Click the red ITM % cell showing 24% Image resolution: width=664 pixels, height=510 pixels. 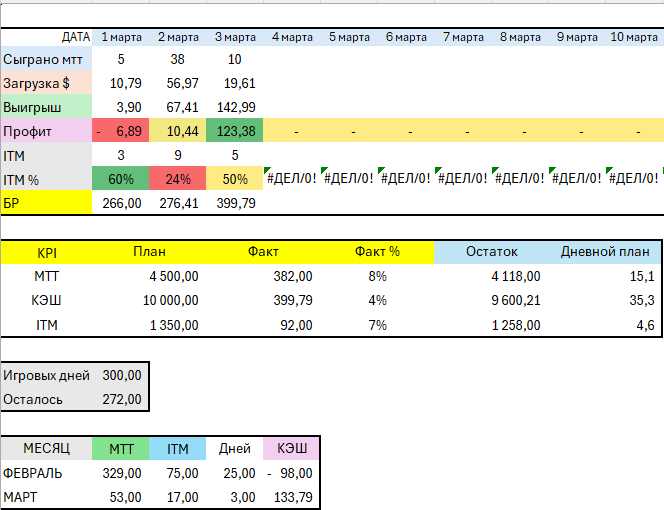pos(177,179)
